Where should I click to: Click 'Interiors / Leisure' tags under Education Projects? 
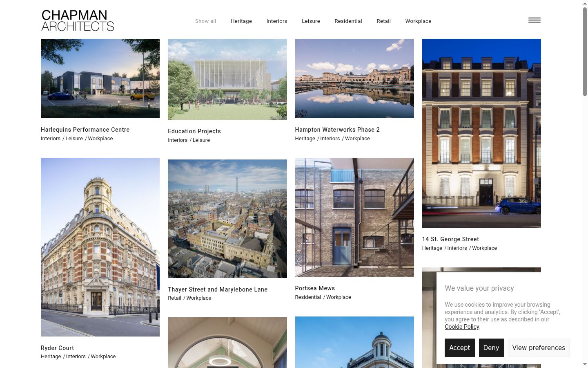pos(189,140)
